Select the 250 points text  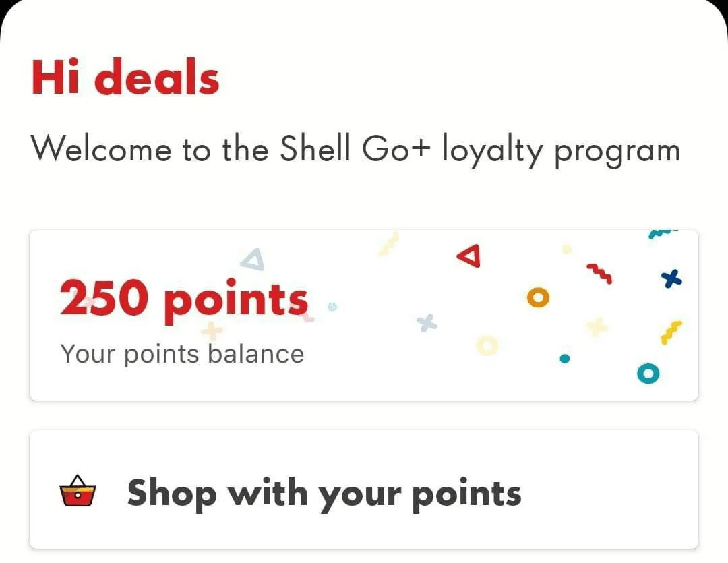183,297
